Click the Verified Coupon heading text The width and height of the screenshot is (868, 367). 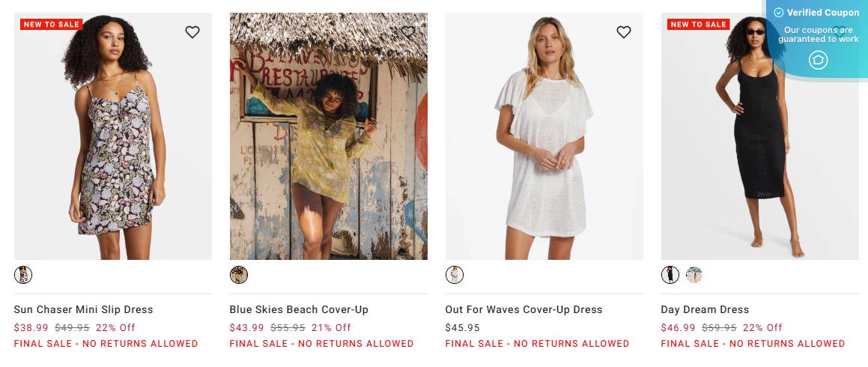pyautogui.click(x=823, y=13)
